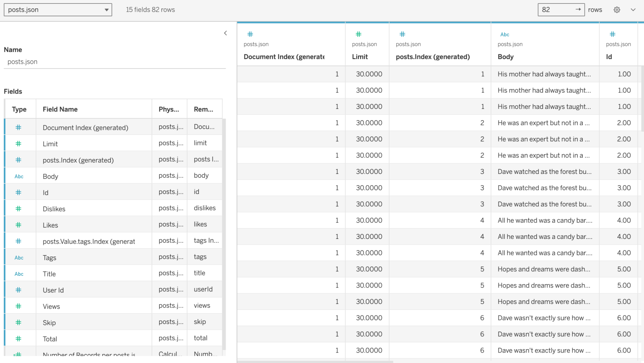The image size is (644, 363).
Task: Open the data grid settings gear
Action: (616, 9)
